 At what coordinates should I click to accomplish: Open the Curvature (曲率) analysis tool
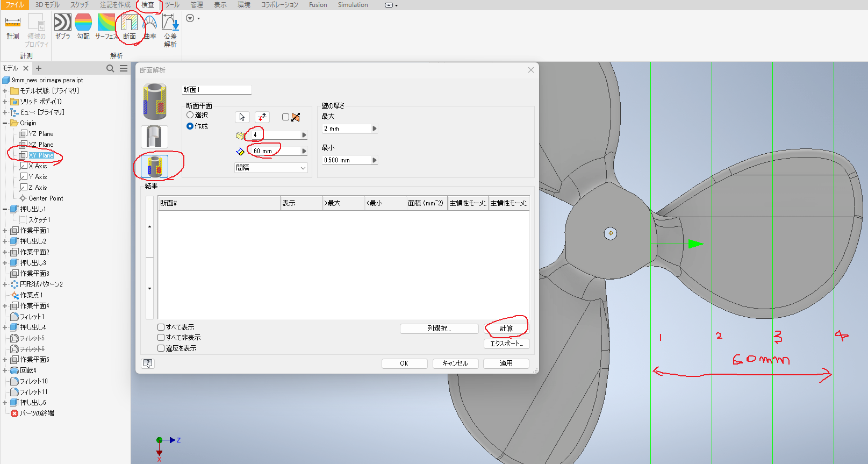coord(150,27)
